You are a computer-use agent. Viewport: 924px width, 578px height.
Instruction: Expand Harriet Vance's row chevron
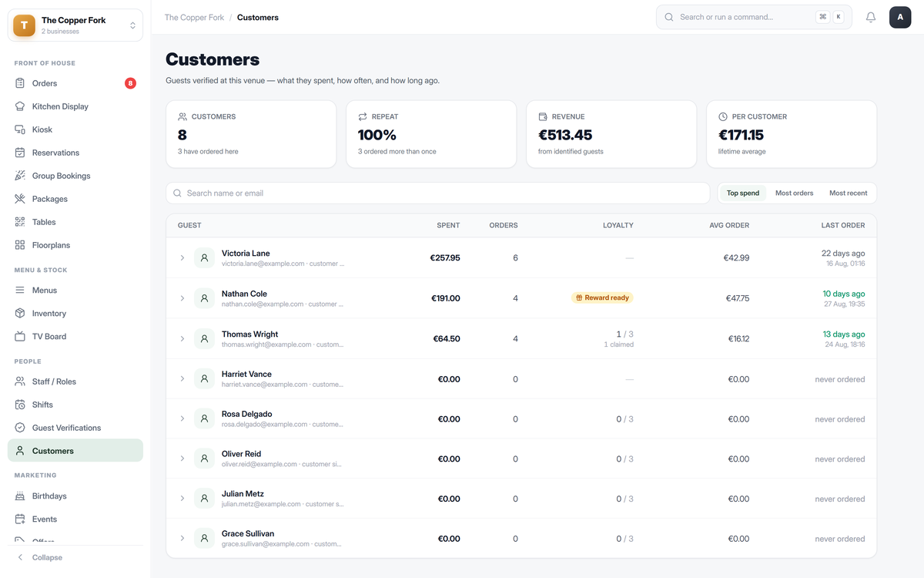182,378
